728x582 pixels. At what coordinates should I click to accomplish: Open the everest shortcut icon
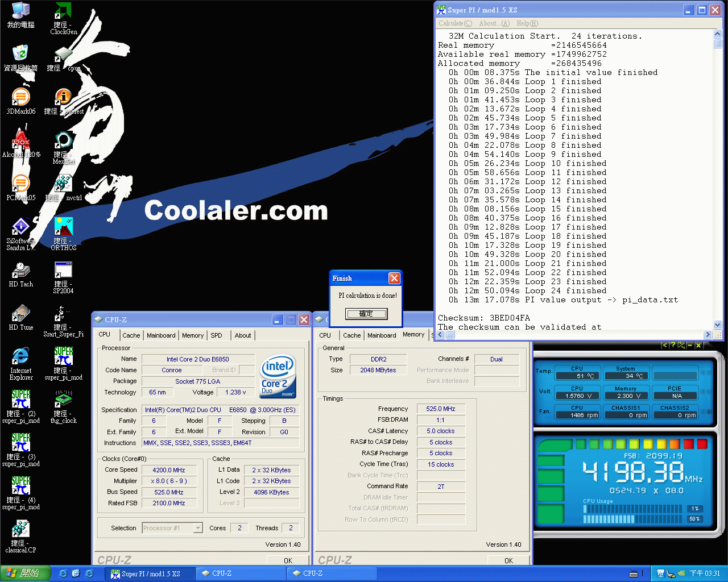click(x=63, y=102)
